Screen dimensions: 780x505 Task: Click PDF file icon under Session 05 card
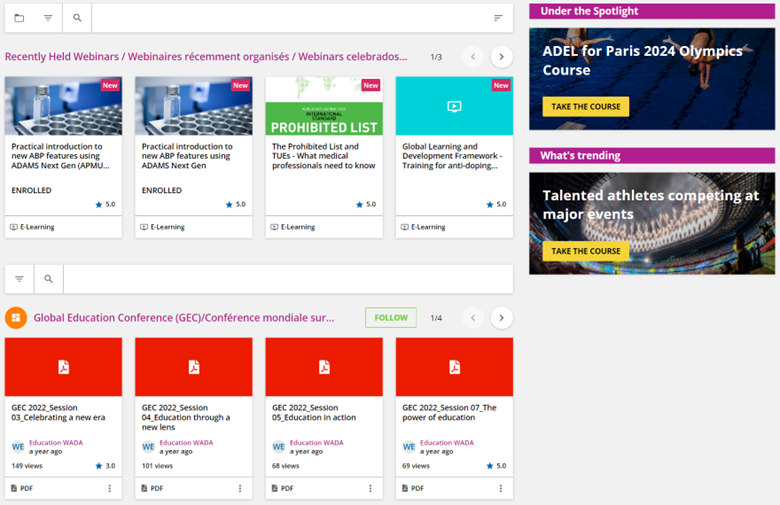275,489
